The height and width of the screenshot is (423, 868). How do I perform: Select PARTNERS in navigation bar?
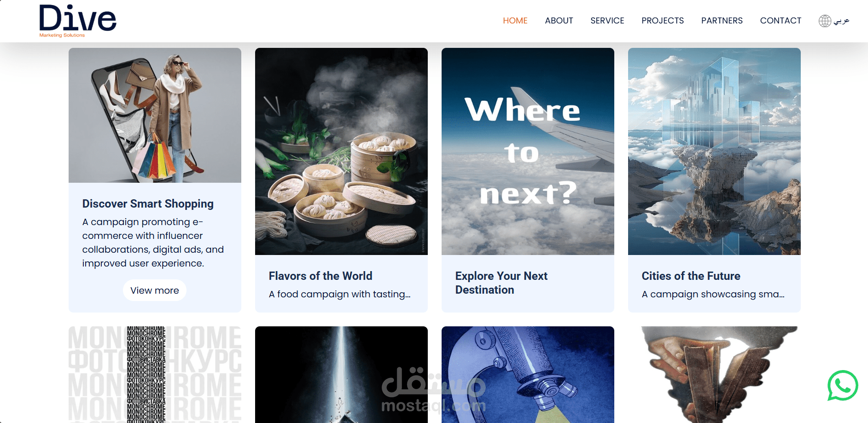click(x=722, y=21)
